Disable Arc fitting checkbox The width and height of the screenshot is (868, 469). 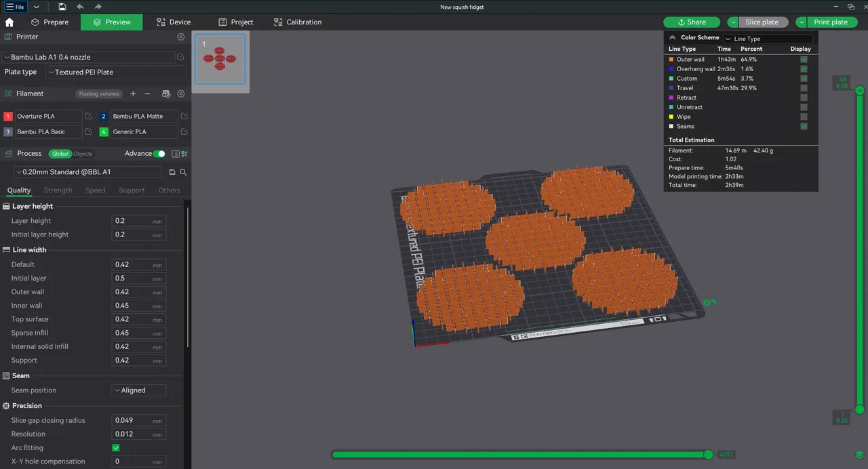coord(115,447)
